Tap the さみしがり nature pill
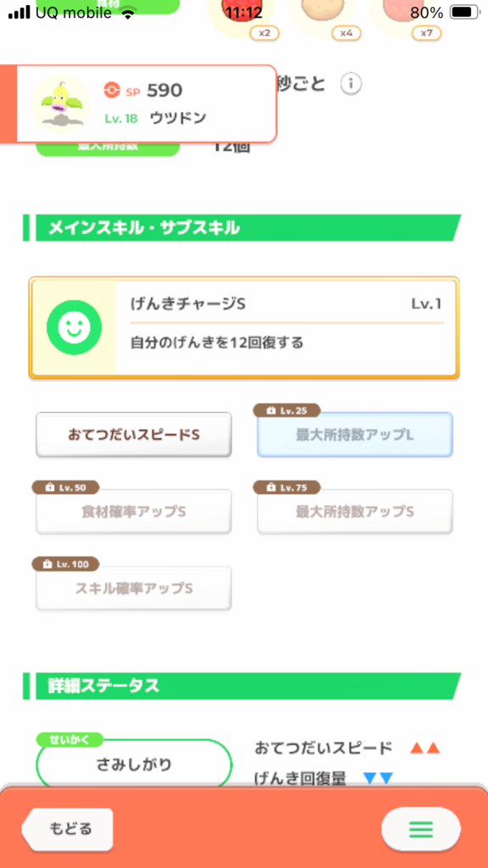This screenshot has width=488, height=868. pyautogui.click(x=134, y=765)
